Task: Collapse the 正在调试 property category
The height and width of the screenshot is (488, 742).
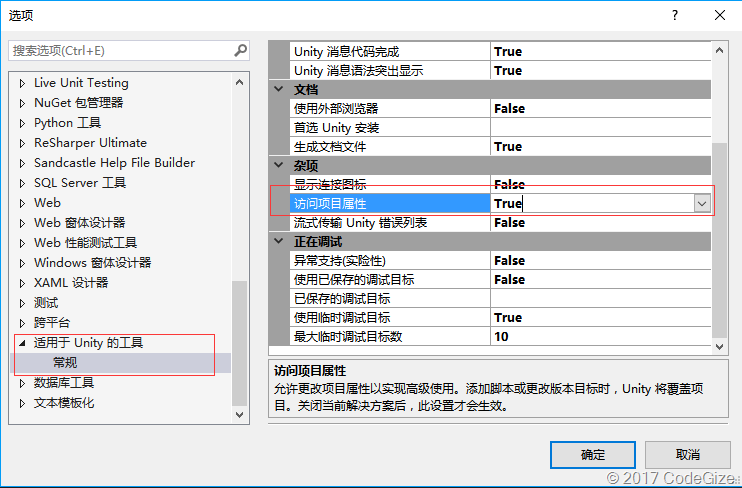Action: coord(279,241)
